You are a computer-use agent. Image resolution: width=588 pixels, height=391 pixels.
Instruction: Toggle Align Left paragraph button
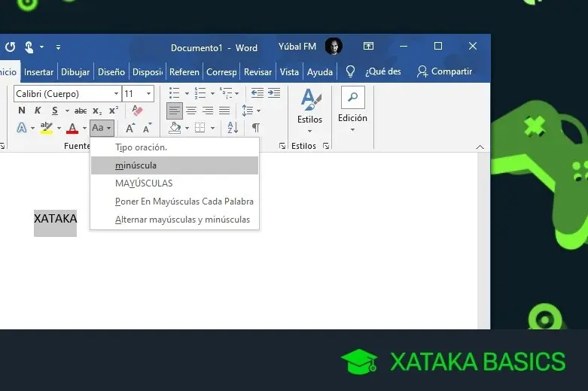click(x=175, y=111)
